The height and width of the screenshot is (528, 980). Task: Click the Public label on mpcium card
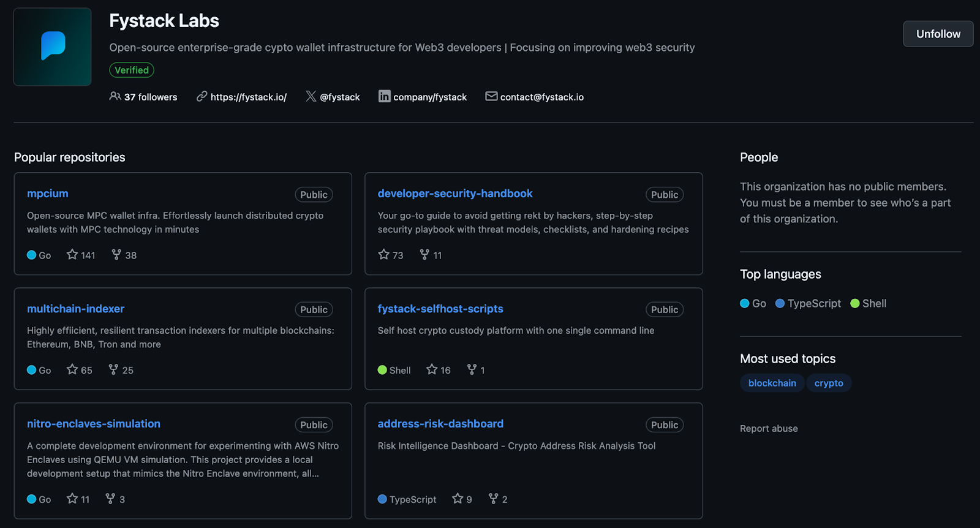pyautogui.click(x=314, y=195)
